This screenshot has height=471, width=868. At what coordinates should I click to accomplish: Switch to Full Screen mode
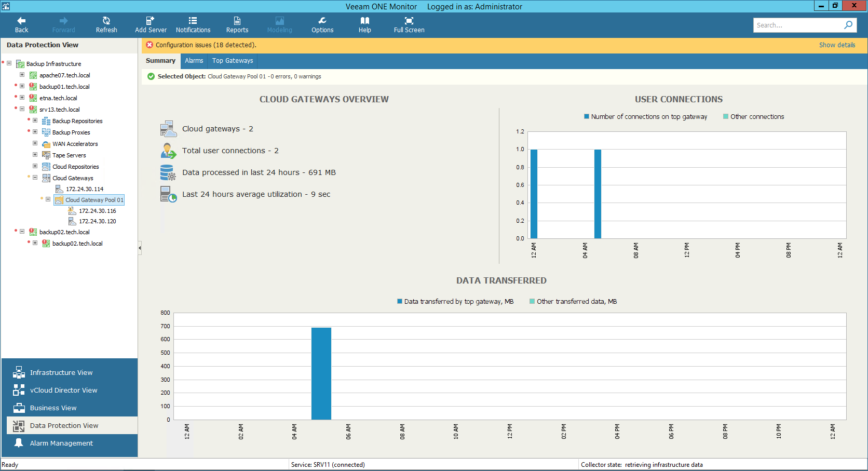[409, 24]
